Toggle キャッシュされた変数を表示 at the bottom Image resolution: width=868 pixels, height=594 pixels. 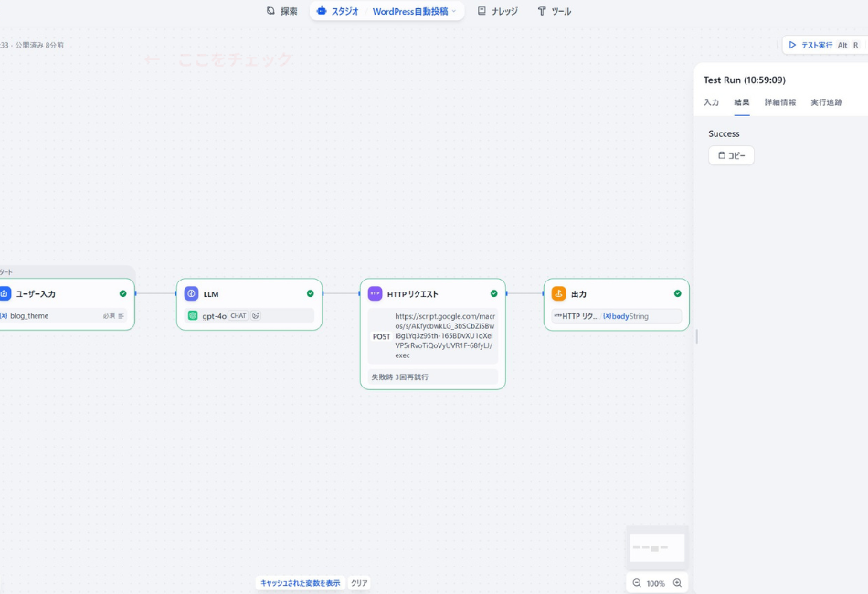[301, 582]
